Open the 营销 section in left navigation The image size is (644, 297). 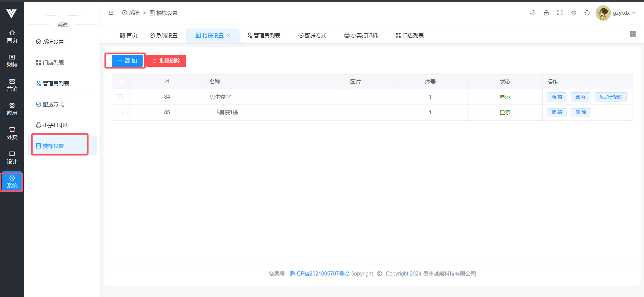[x=12, y=85]
